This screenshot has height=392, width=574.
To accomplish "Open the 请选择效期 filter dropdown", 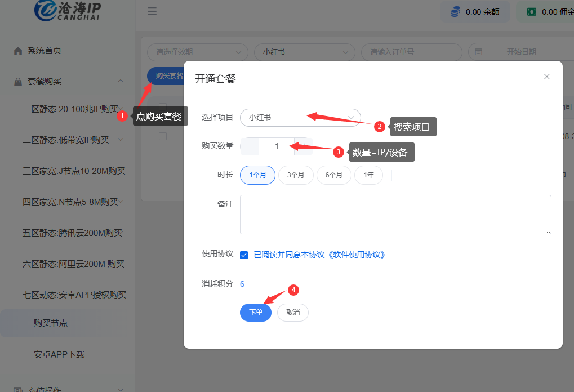I will coord(197,52).
